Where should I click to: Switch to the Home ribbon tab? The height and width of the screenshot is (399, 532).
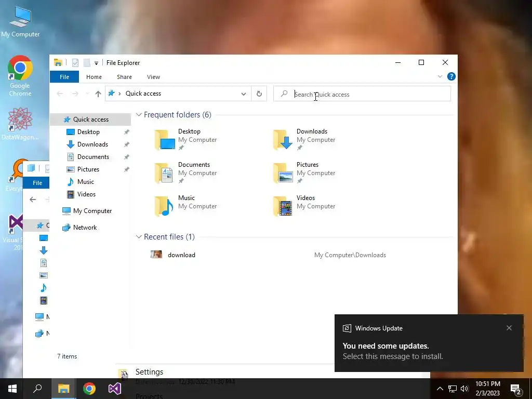tap(94, 77)
